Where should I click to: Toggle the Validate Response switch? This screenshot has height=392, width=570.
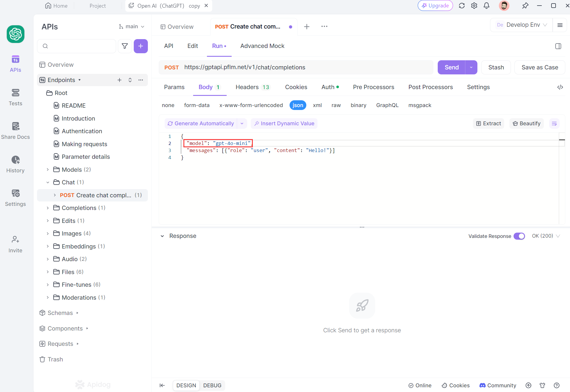click(x=519, y=236)
